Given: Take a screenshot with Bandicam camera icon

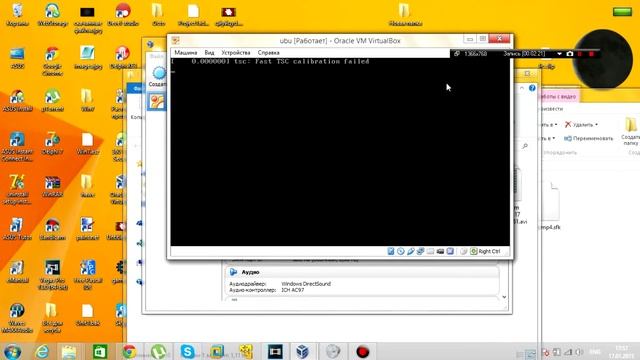Looking at the screenshot, I should 570,54.
